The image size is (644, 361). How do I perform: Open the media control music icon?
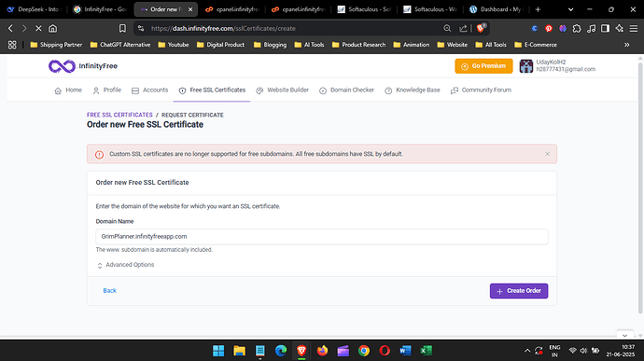tap(591, 28)
